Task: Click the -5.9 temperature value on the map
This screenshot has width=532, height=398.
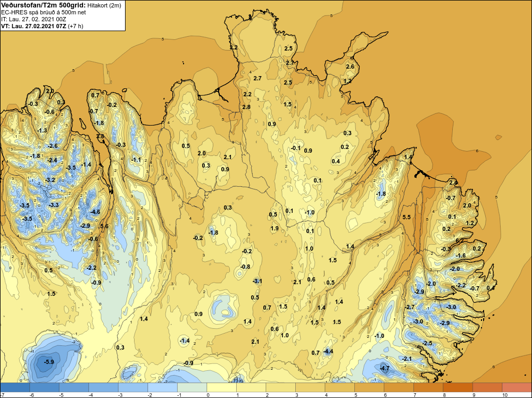Action: [49, 362]
